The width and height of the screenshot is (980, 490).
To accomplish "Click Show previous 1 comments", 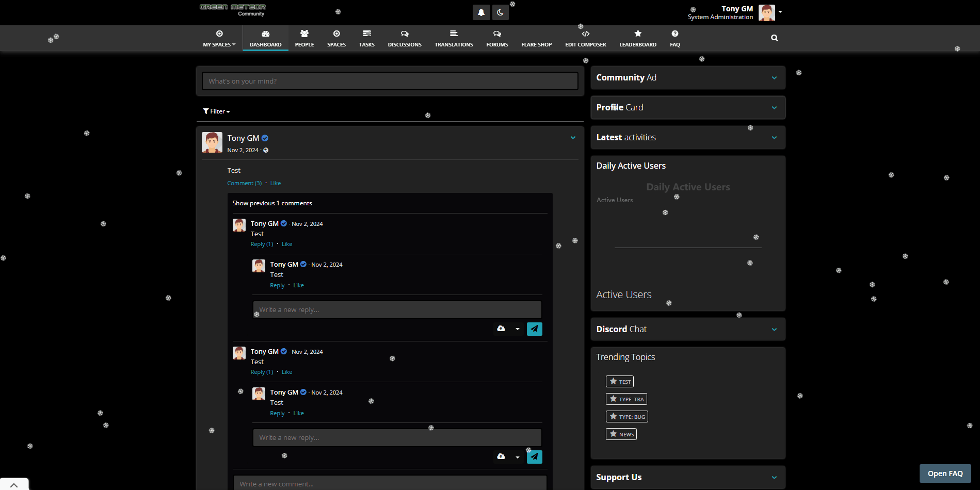I will [272, 203].
